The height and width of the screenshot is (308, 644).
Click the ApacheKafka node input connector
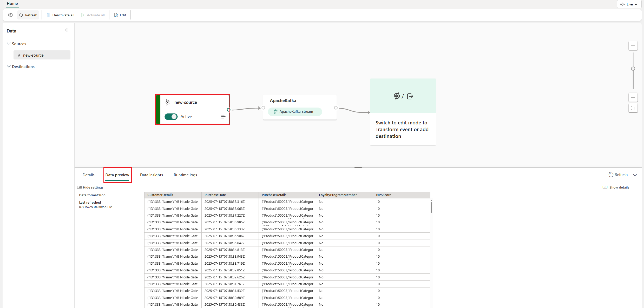(x=263, y=108)
